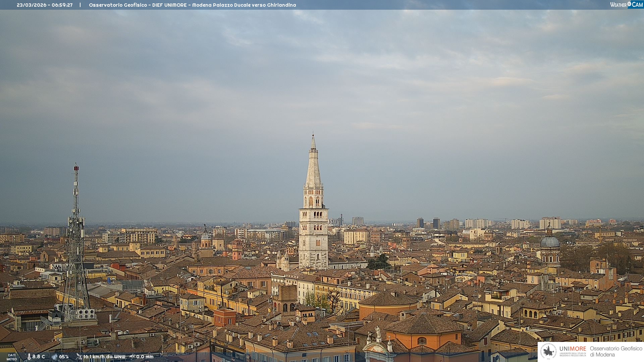Click the UNIMORE round seal emblem
This screenshot has width=644, height=362.
point(548,351)
